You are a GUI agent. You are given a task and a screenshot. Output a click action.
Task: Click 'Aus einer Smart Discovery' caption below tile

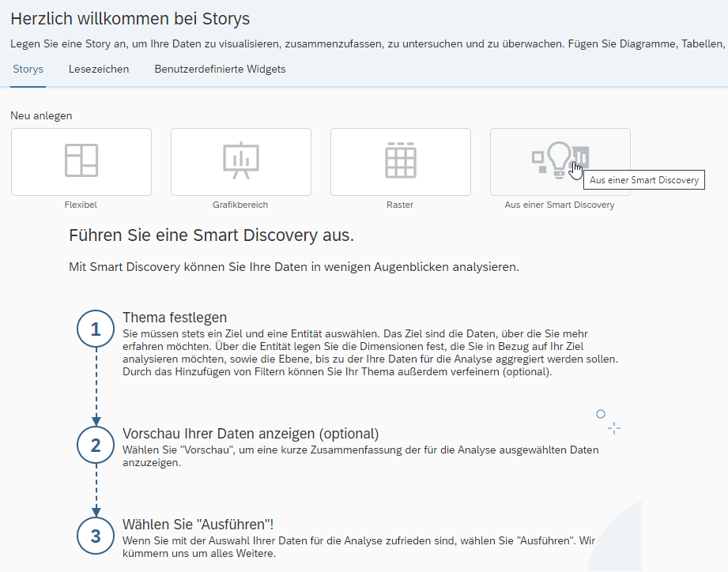560,205
